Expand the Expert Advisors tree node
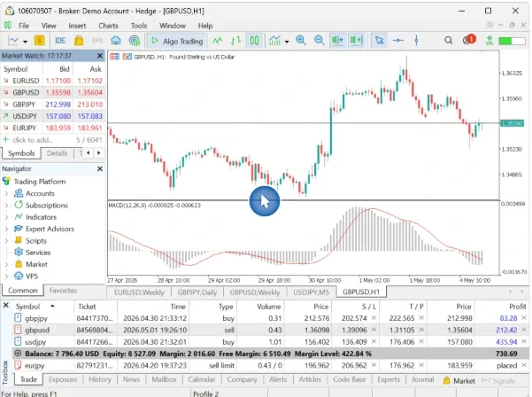This screenshot has height=397, width=532. (6, 229)
